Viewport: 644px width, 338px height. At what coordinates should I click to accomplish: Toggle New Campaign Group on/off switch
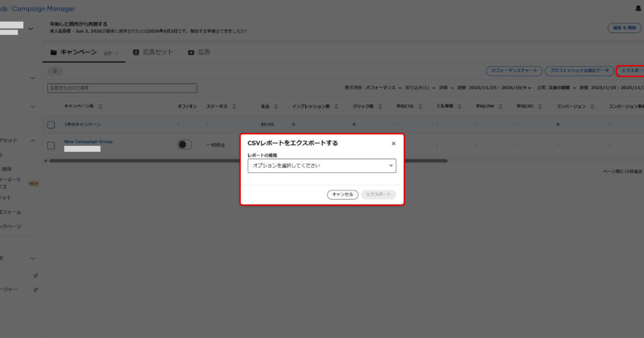[x=185, y=144]
